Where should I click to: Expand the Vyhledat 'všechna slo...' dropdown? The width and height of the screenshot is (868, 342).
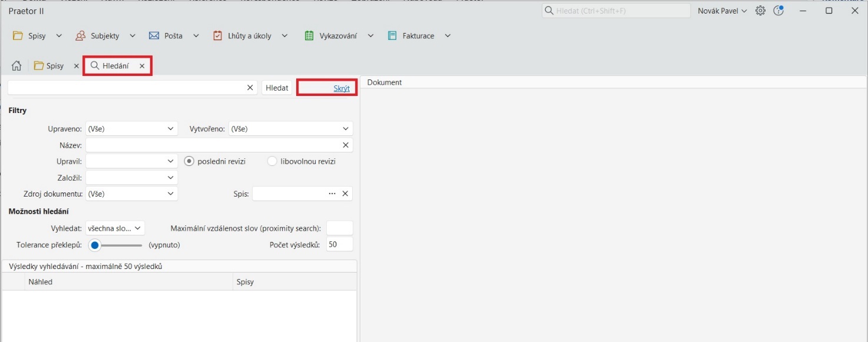pyautogui.click(x=115, y=228)
